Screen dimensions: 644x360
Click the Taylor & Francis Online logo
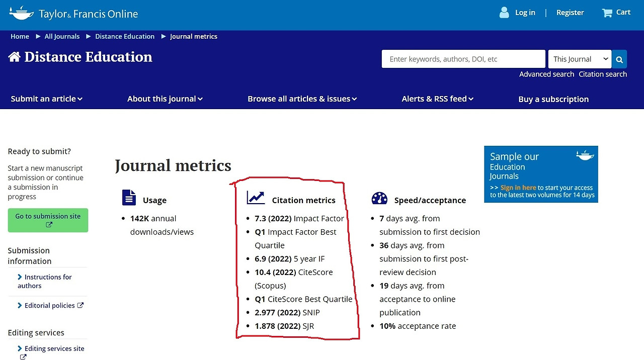coord(73,14)
